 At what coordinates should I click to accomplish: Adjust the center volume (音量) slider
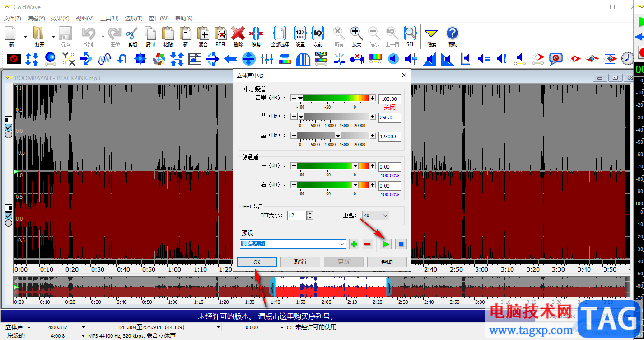click(333, 98)
